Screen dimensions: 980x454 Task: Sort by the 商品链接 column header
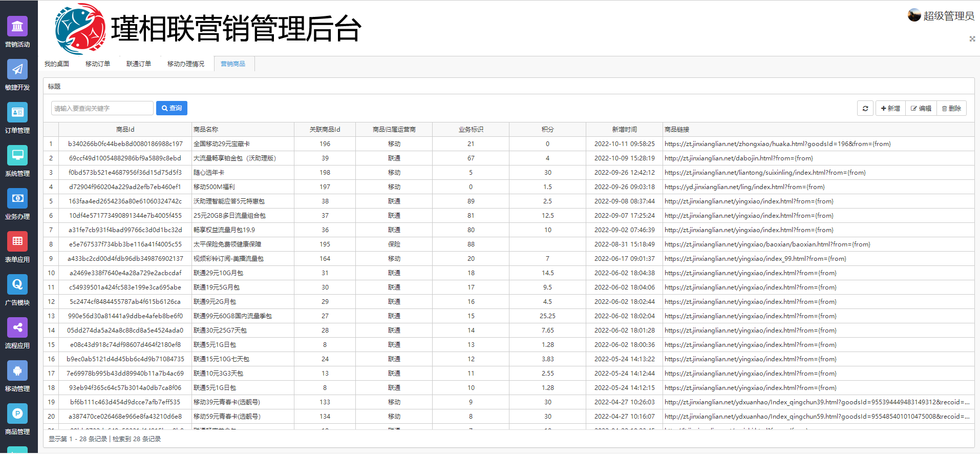pyautogui.click(x=819, y=130)
